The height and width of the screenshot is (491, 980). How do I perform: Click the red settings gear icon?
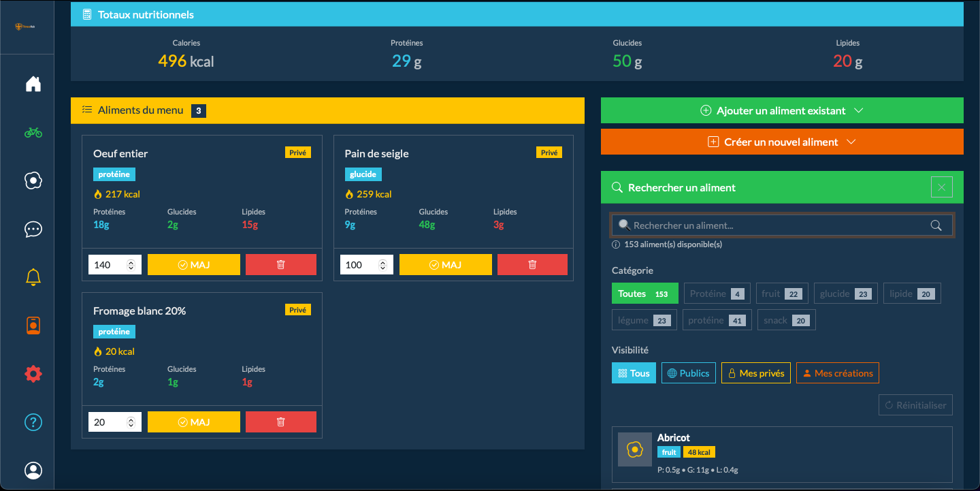tap(33, 374)
